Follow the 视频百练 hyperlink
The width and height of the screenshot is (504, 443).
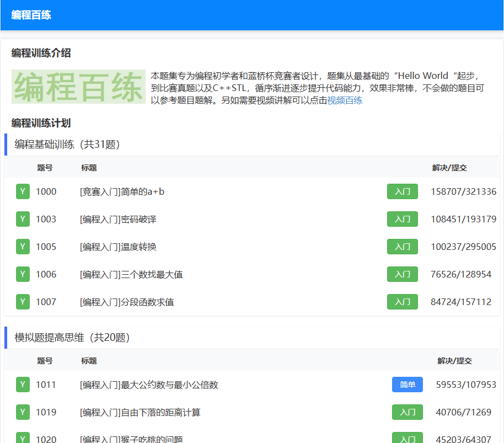click(x=345, y=100)
